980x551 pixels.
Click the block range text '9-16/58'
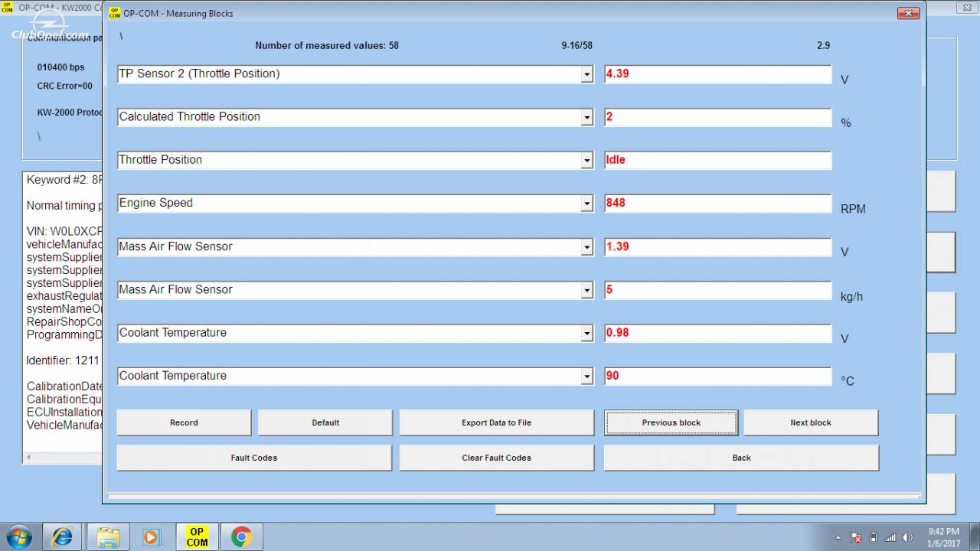[577, 46]
